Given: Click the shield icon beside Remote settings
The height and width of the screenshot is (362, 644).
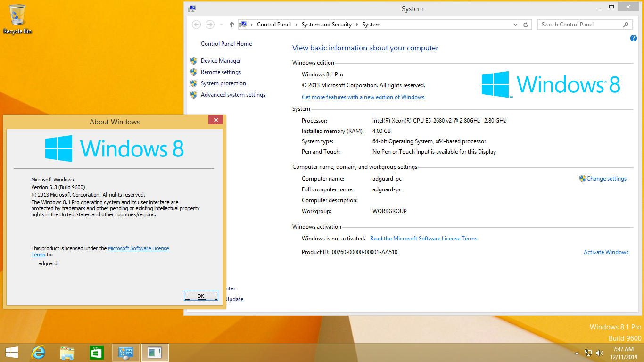Looking at the screenshot, I should pyautogui.click(x=193, y=72).
